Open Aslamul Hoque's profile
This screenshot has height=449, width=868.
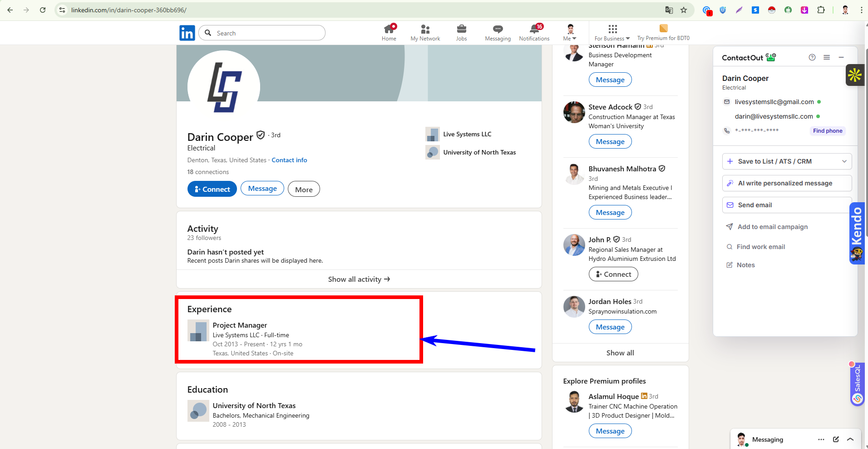point(613,396)
